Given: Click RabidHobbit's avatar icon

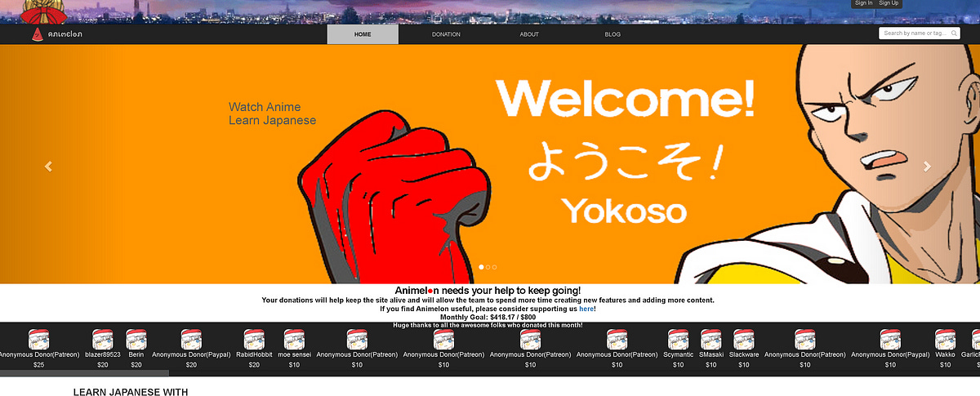Looking at the screenshot, I should [x=254, y=340].
